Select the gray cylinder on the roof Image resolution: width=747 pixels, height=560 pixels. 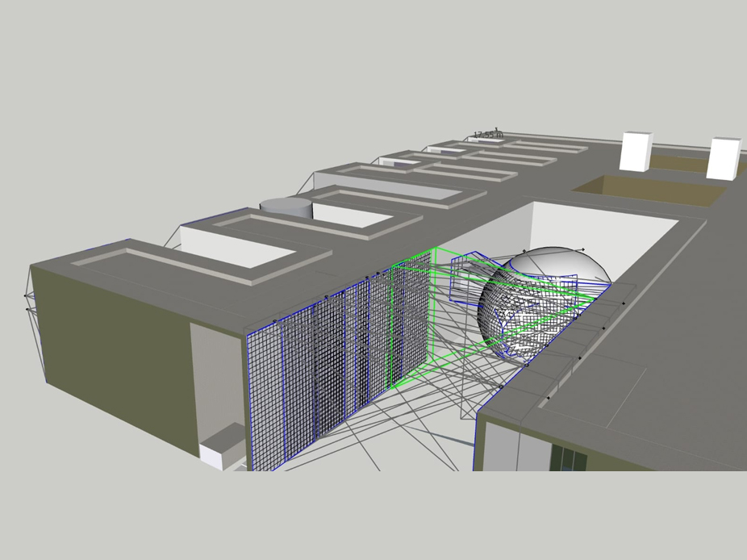coord(286,207)
